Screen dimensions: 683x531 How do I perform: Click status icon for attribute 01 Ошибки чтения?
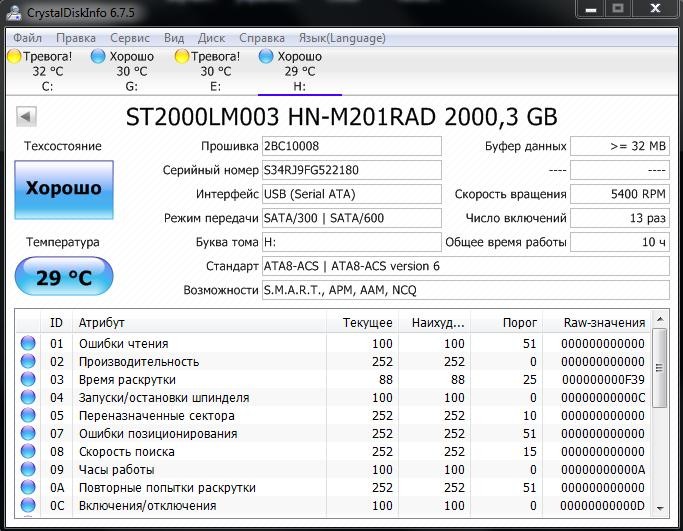(x=28, y=343)
